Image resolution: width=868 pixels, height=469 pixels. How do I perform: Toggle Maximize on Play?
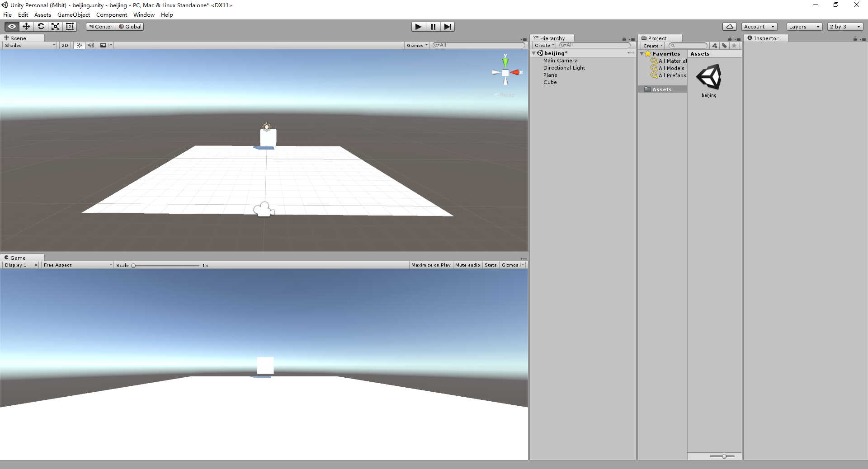click(430, 265)
